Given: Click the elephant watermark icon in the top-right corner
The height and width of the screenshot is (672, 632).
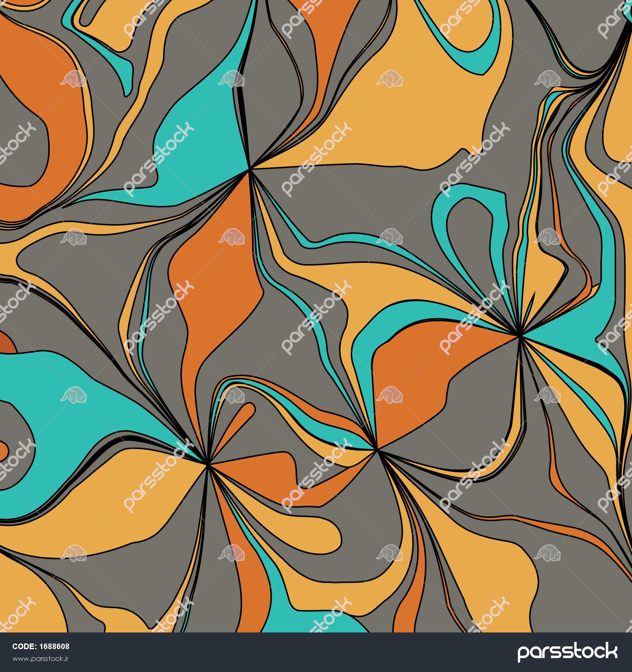Looking at the screenshot, I should click(547, 79).
